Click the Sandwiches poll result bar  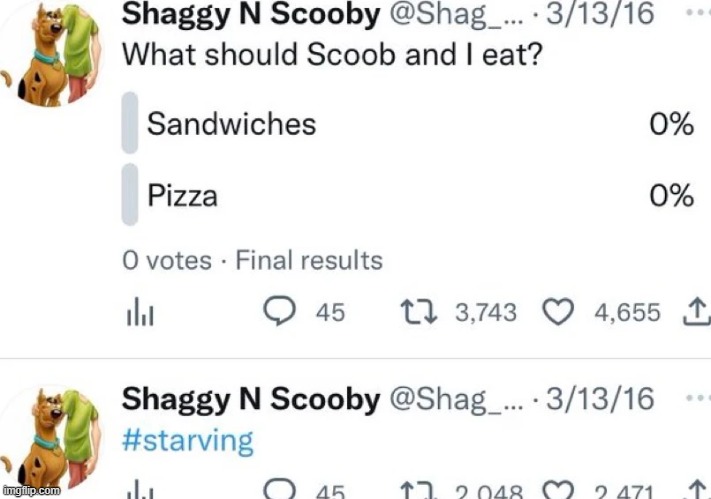[x=129, y=124]
